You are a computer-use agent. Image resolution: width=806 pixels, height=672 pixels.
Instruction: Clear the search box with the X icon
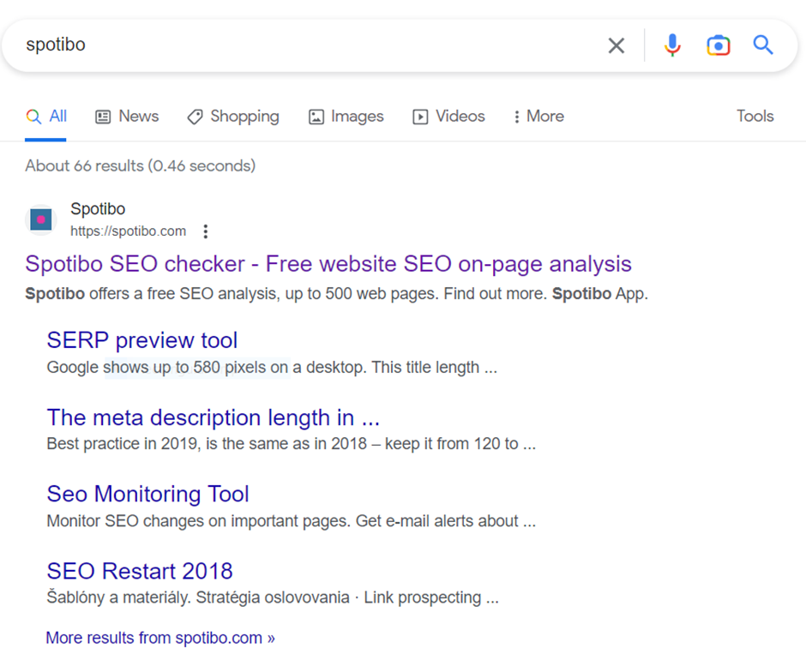616,45
